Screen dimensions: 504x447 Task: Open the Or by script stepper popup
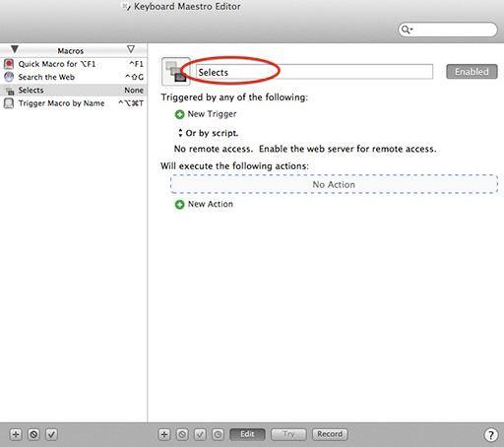point(180,133)
